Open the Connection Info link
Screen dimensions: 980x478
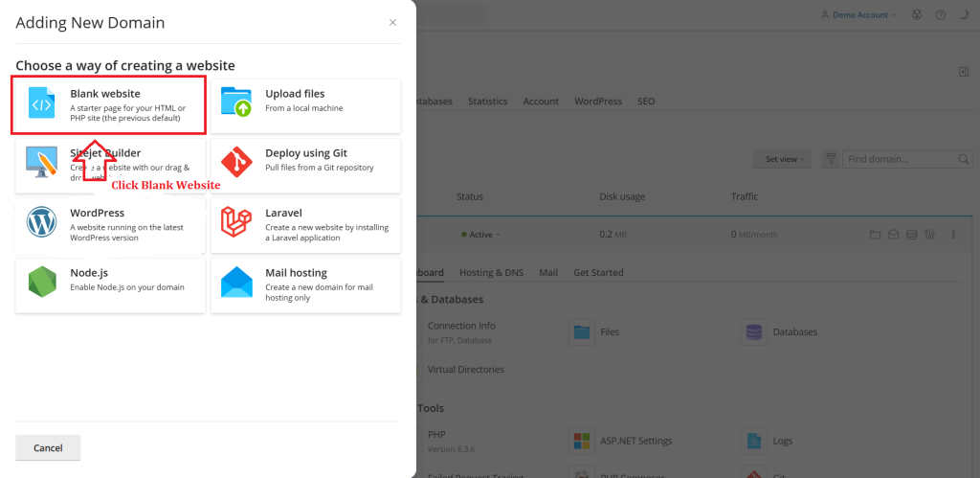[x=461, y=326]
